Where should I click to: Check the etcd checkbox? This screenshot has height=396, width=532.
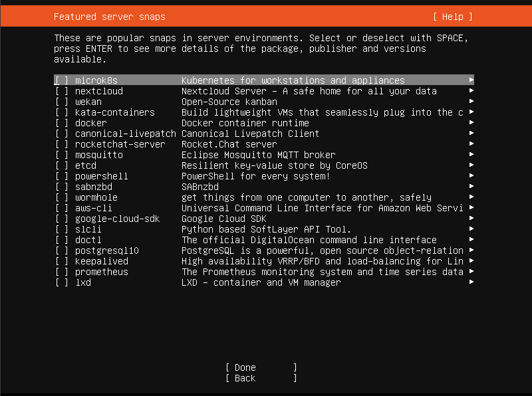[62, 165]
